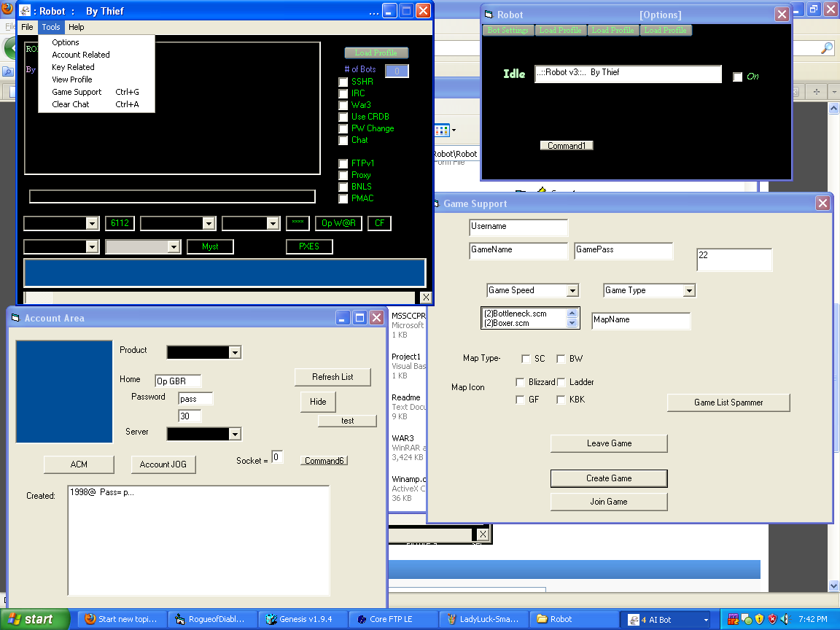This screenshot has width=840, height=630.
Task: Switch to LadyLuck taskbar window
Action: (483, 619)
